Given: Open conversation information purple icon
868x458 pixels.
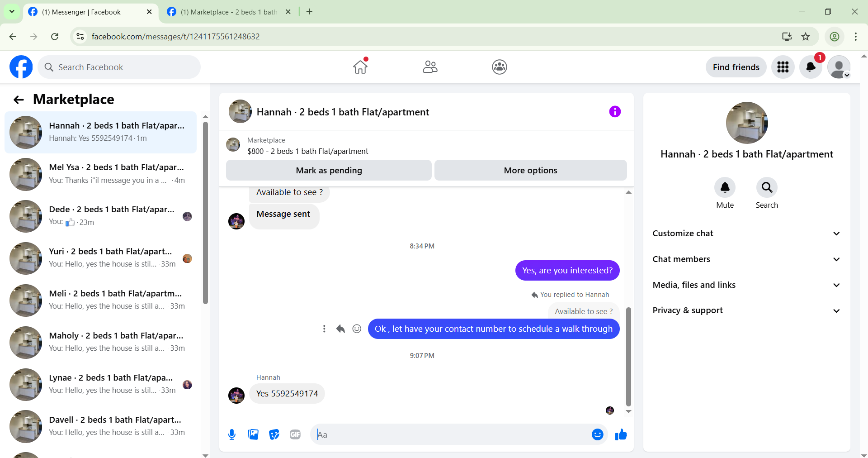Looking at the screenshot, I should tap(615, 112).
